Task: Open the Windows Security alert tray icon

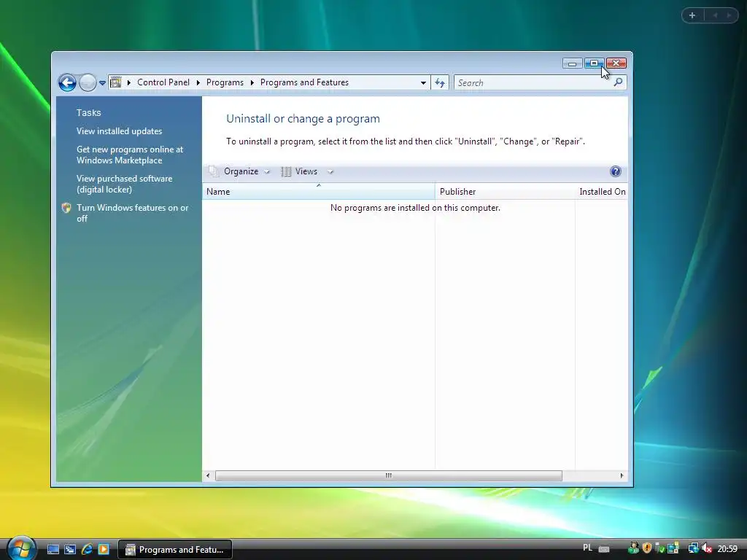Action: coord(646,548)
